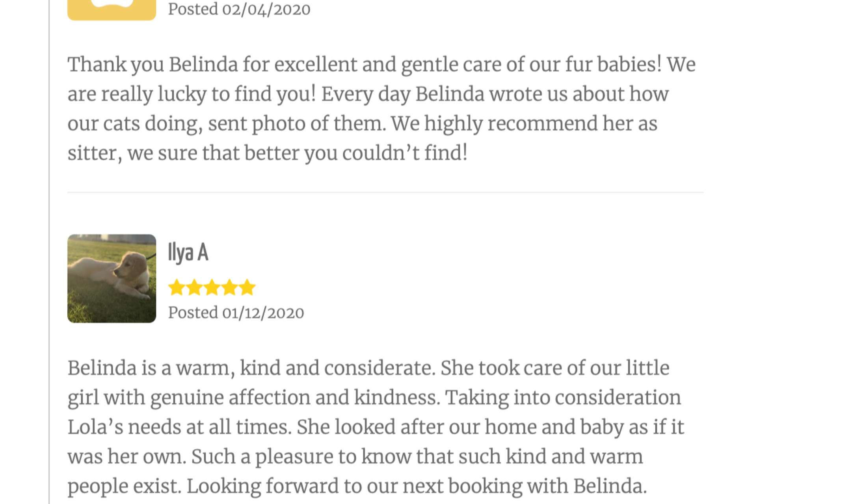
Task: Select the middle star in Ilya A's rating
Action: [x=212, y=287]
